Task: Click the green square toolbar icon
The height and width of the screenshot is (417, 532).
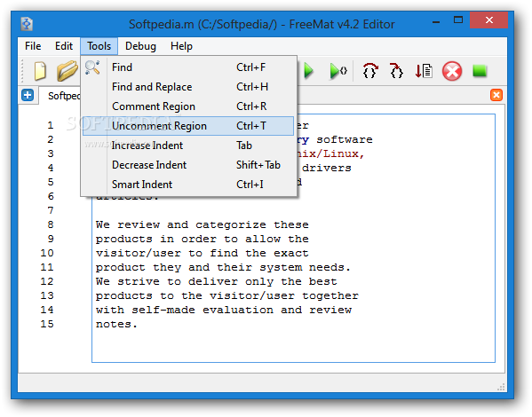Action: (x=480, y=71)
